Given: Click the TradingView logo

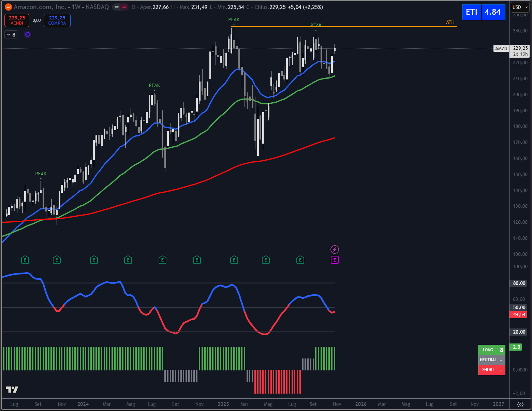Looking at the screenshot, I should tap(12, 389).
